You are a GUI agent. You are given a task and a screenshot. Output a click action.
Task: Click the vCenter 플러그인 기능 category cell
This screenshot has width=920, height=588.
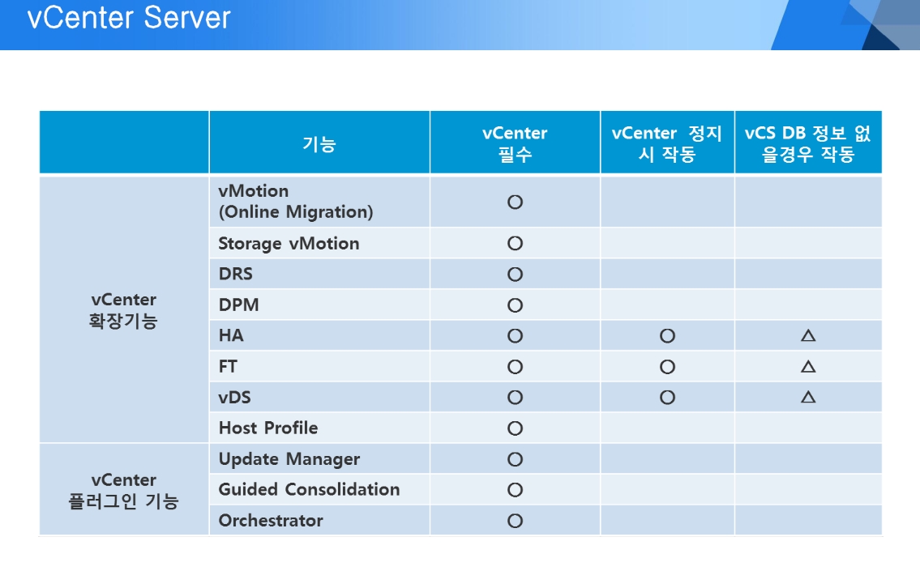[x=124, y=489]
